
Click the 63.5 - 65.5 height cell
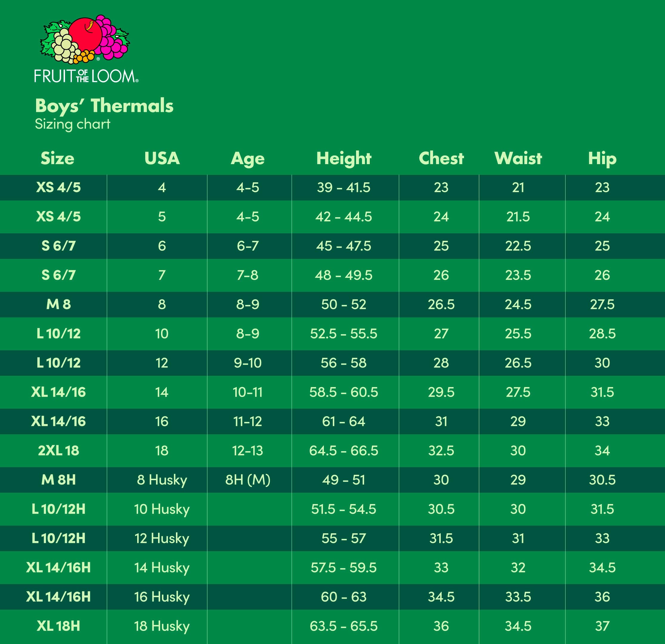(344, 626)
